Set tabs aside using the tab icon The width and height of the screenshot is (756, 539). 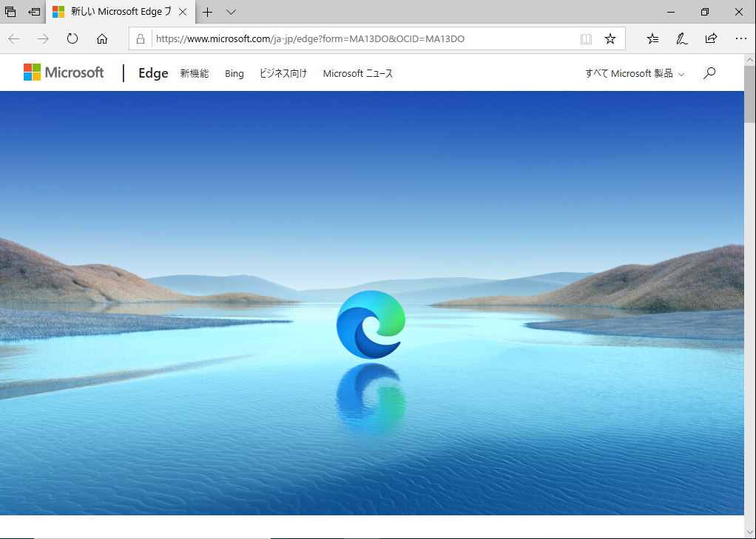34,12
